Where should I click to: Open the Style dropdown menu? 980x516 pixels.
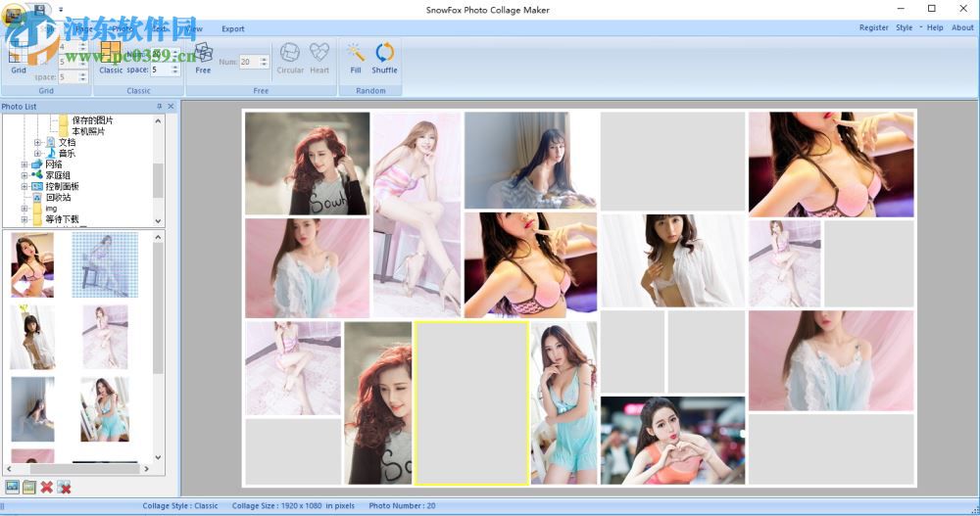(908, 27)
